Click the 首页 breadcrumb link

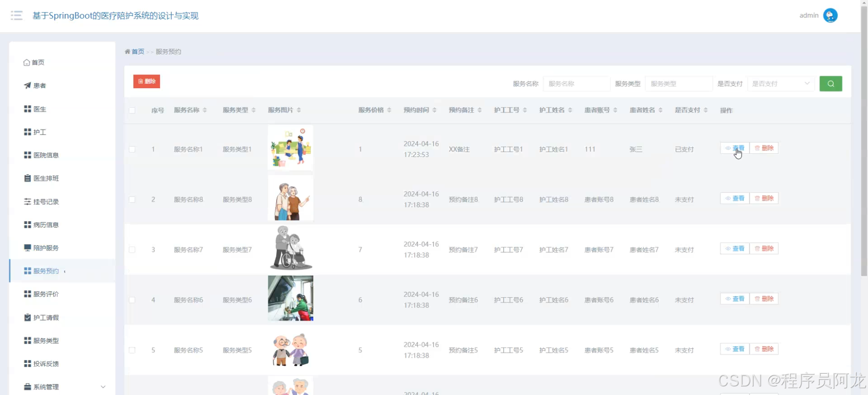pos(138,52)
